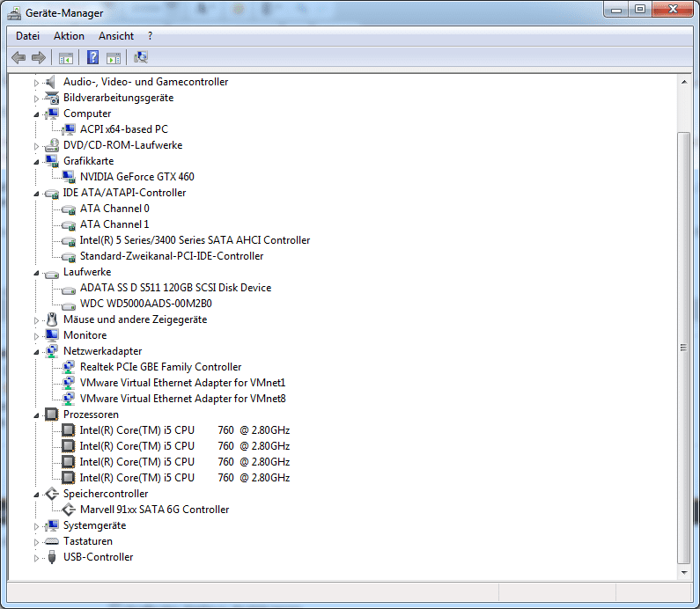Click the Back arrow toolbar icon
The height and width of the screenshot is (609, 700).
(18, 57)
